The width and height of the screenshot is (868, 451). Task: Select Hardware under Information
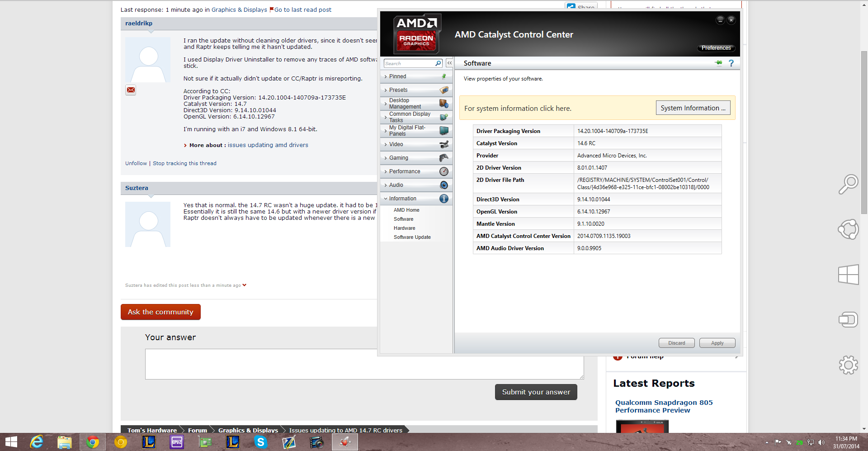tap(404, 228)
